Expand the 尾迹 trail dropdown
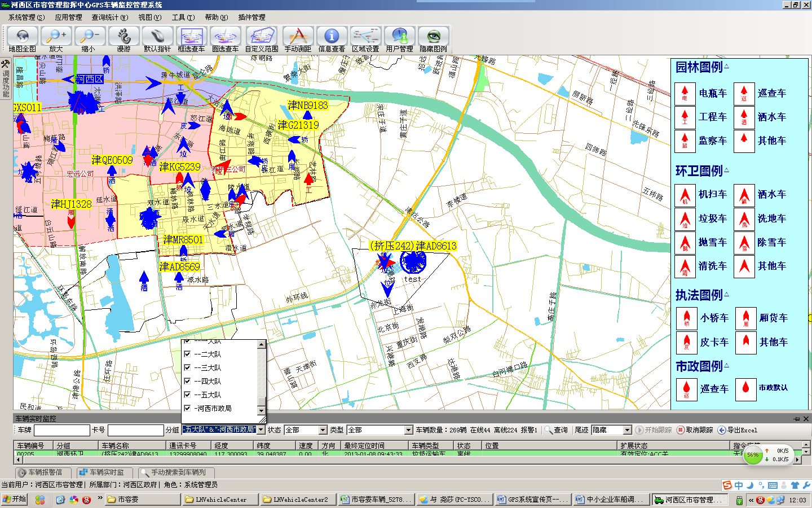Image resolution: width=812 pixels, height=508 pixels. click(x=626, y=430)
